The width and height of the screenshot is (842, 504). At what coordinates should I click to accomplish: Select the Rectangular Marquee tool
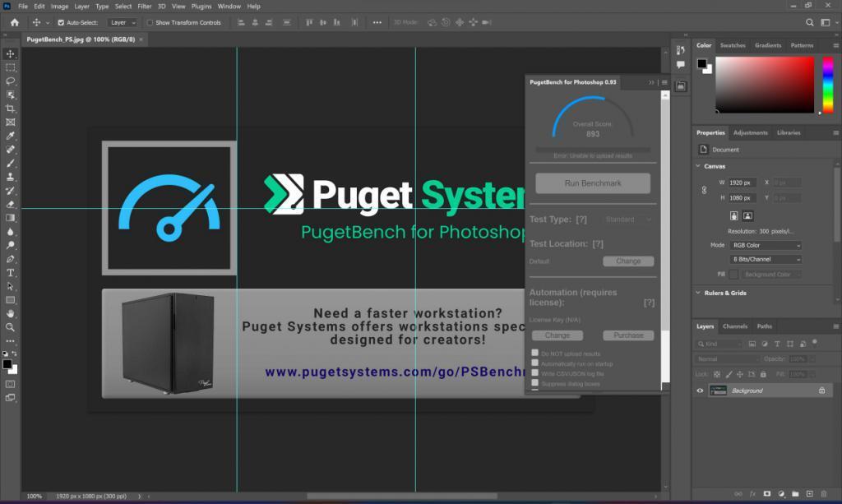click(10, 67)
